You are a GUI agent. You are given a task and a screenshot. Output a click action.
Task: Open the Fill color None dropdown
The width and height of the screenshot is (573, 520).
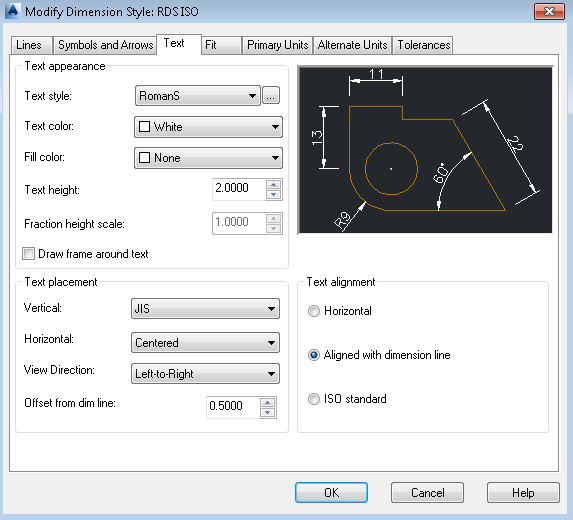click(x=208, y=158)
